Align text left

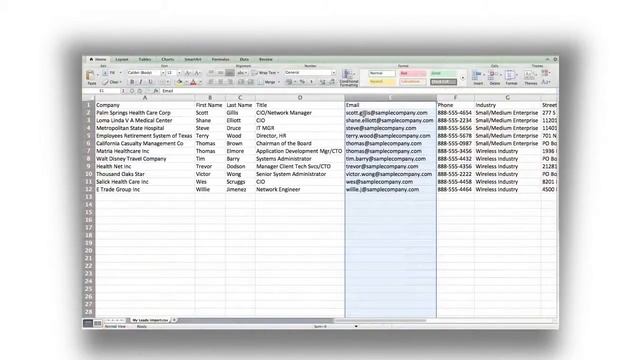pos(211,82)
